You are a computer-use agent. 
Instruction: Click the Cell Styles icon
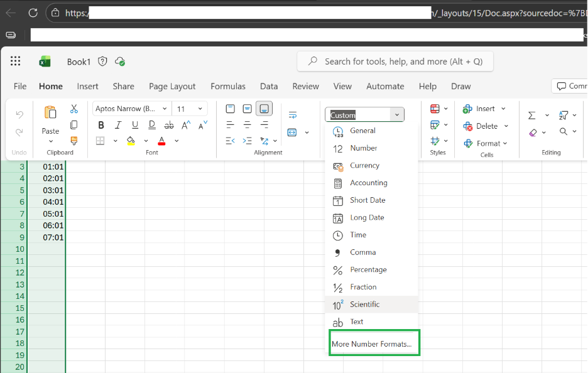[x=435, y=141]
